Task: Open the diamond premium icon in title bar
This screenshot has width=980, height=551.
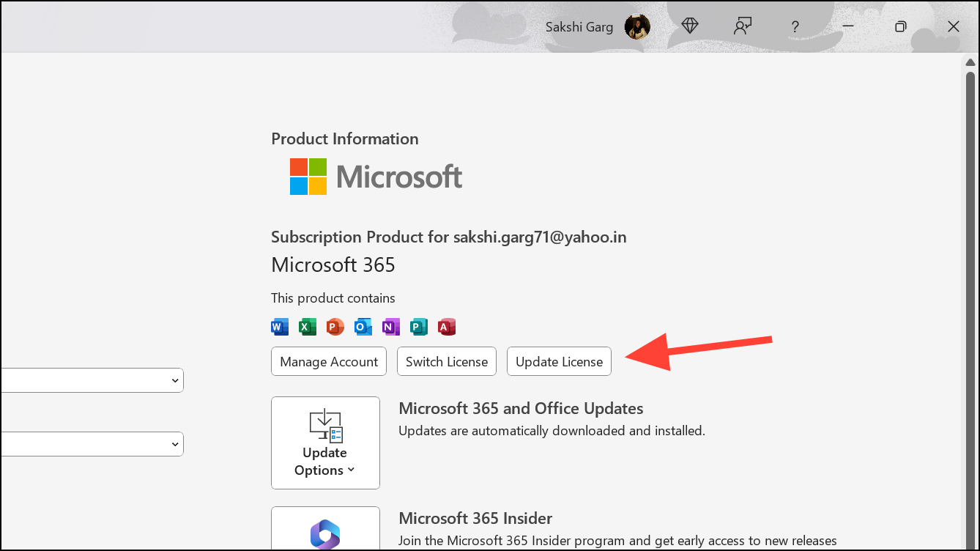Action: [x=690, y=26]
